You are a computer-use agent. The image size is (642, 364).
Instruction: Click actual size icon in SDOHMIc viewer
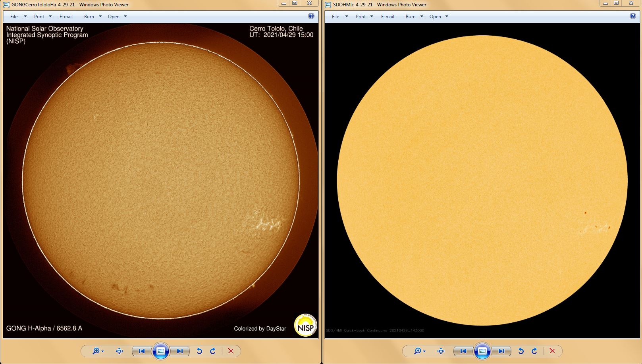click(x=441, y=351)
